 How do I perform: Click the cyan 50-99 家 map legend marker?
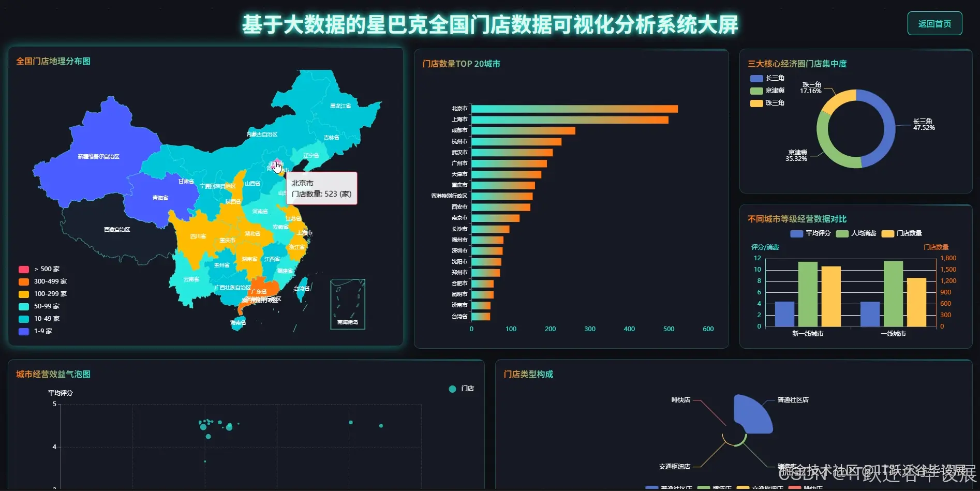(x=24, y=306)
